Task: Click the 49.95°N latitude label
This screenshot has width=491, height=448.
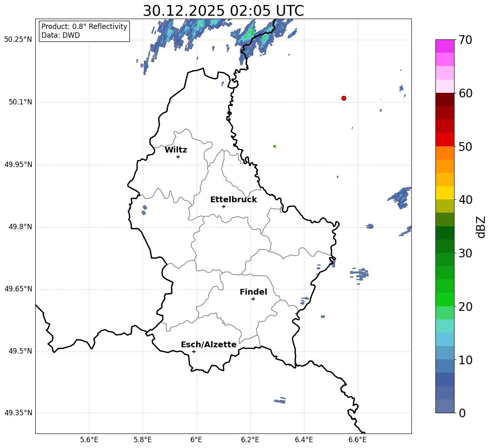Action: click(18, 165)
